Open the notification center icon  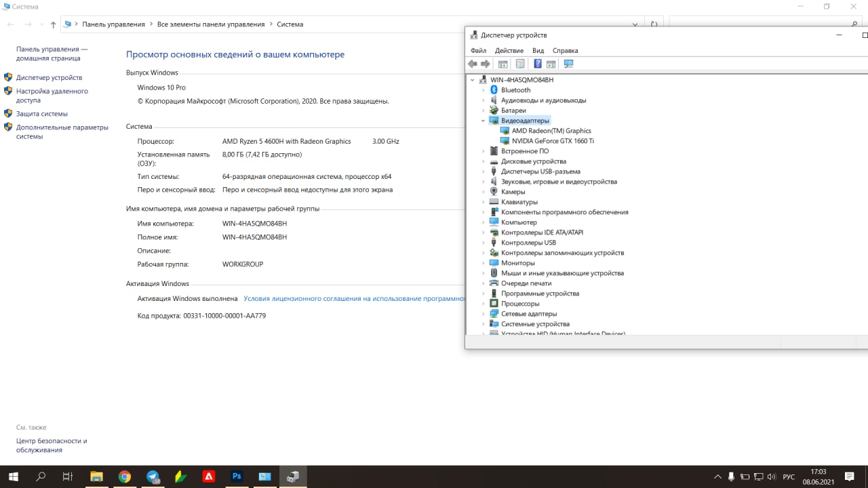[x=849, y=477]
